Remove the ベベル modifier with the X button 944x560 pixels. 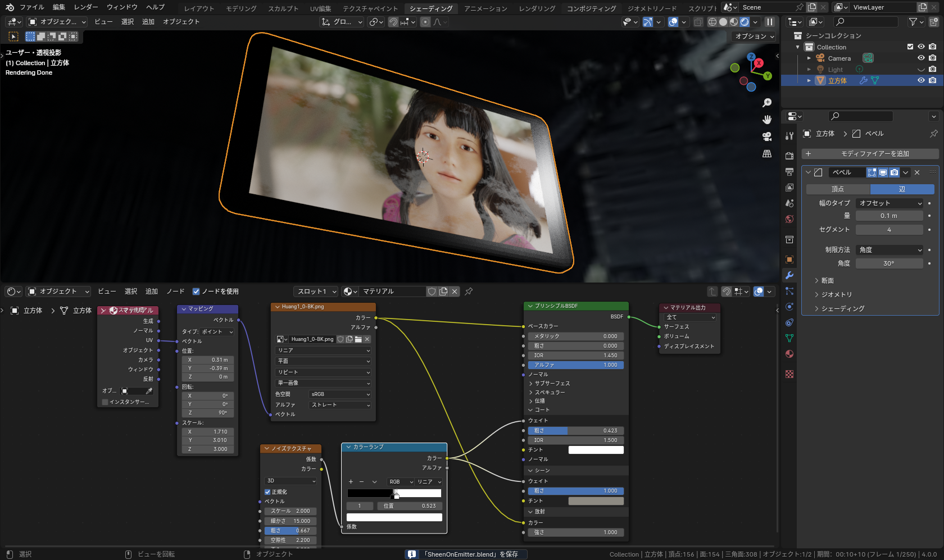point(917,172)
